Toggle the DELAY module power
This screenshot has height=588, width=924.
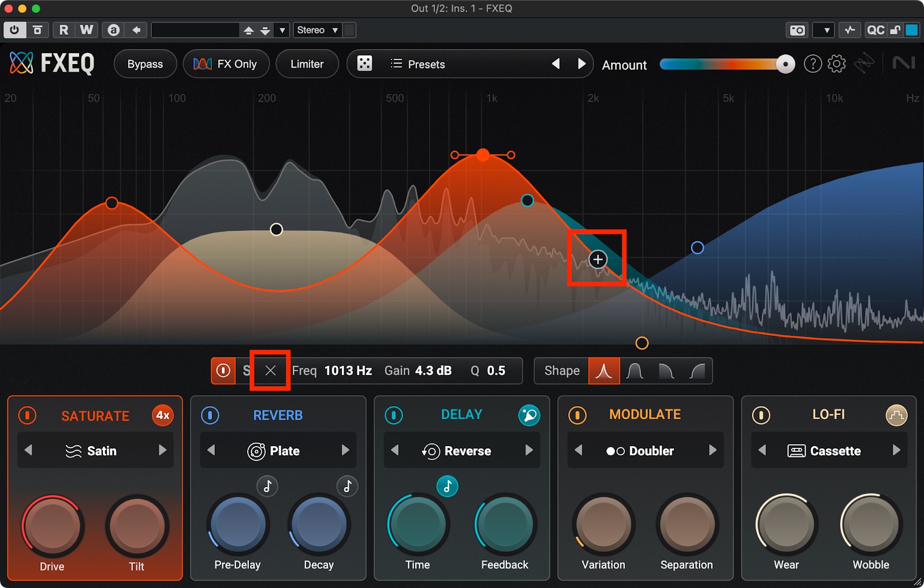click(394, 415)
